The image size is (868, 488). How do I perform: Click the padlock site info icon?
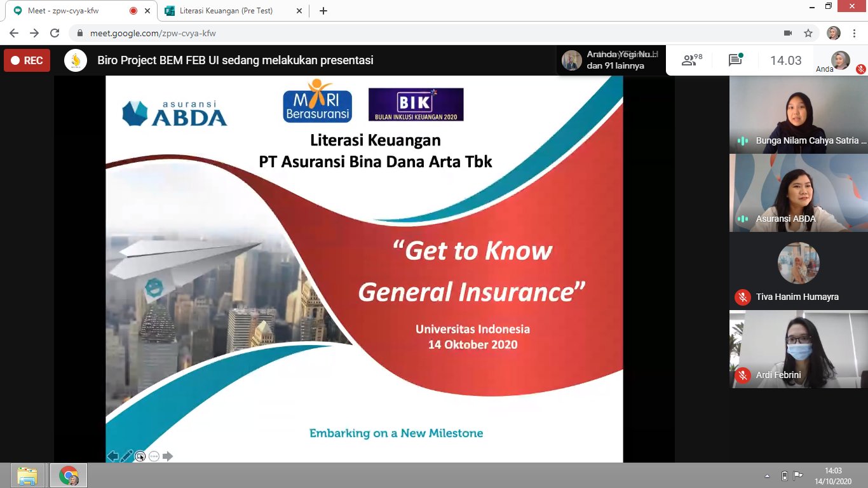pos(80,33)
